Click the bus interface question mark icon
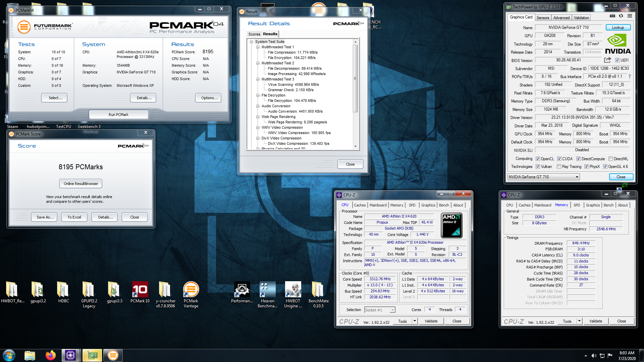Viewport: 644px width, 362px height. tap(630, 76)
